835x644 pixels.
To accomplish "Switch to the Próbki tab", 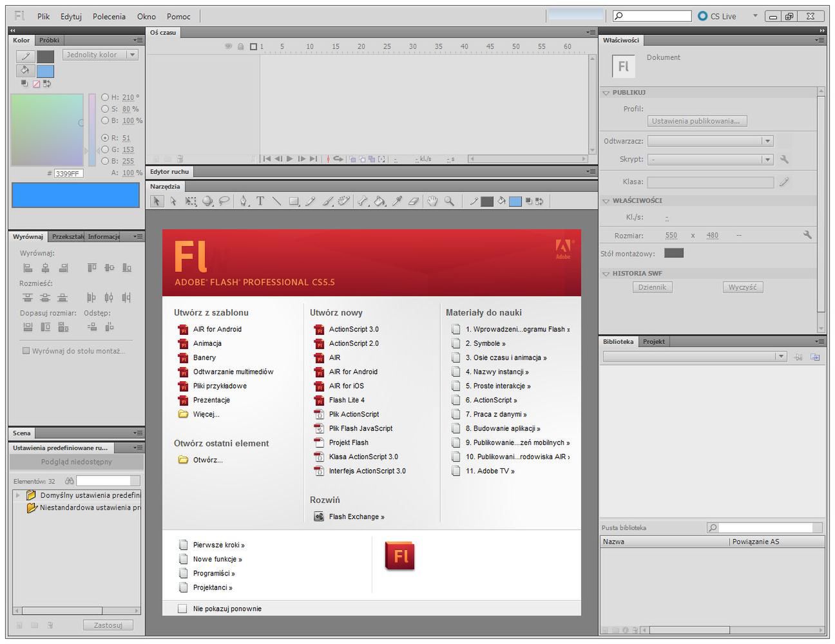I will [x=49, y=40].
